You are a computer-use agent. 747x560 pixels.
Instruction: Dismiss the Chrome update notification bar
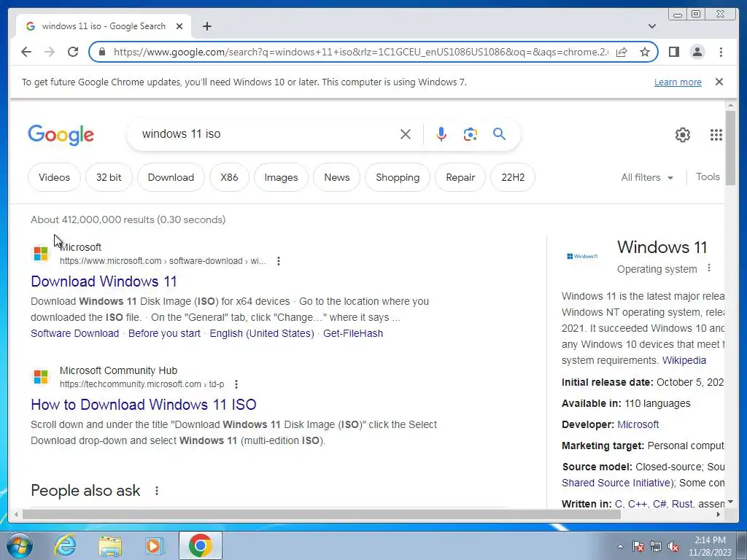point(719,82)
